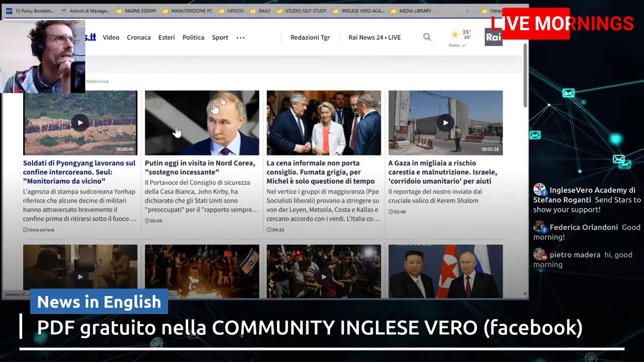Click the clock icon beside 02:40
The height and width of the screenshot is (362, 644).
pos(390,212)
